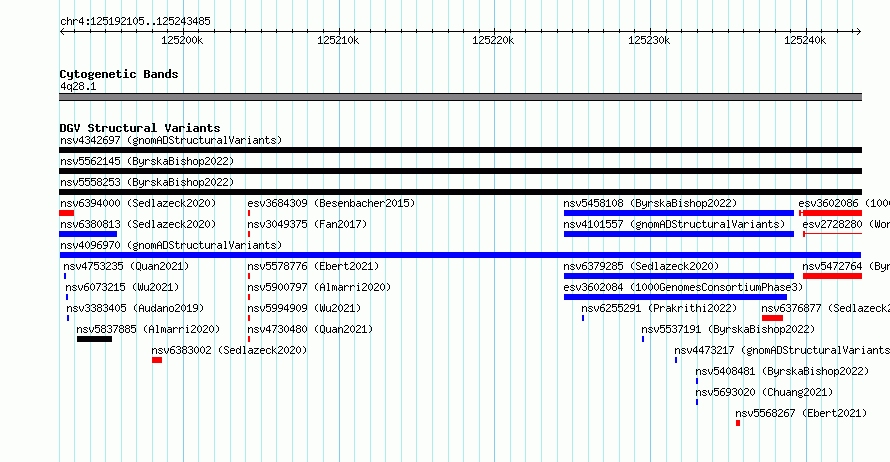890x462 pixels.
Task: Click nsv5537191 ByrskaBishop2022 label
Action: (728, 329)
